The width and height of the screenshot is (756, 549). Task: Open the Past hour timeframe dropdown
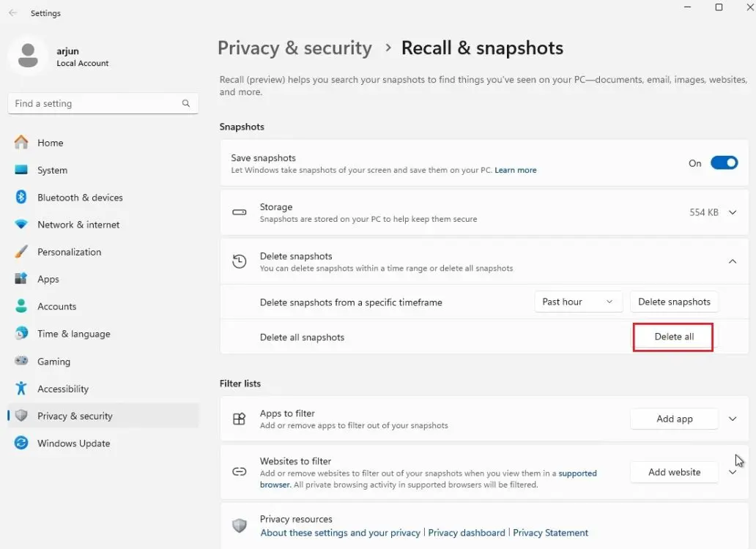pyautogui.click(x=578, y=302)
